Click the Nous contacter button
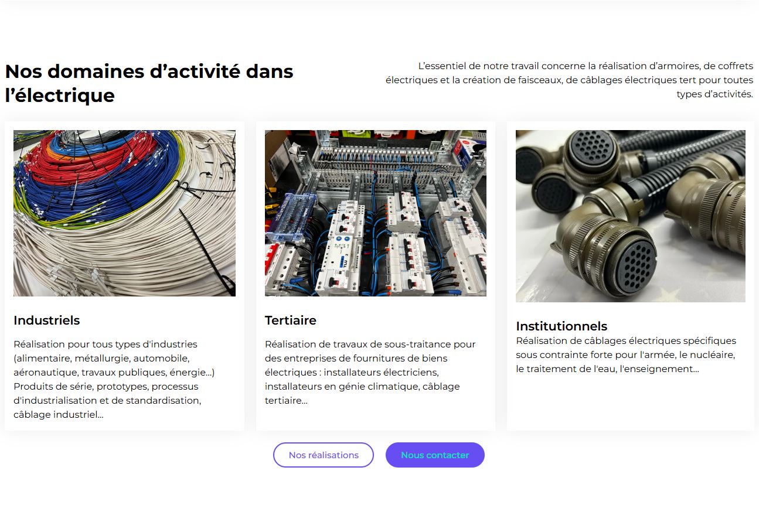 pos(435,455)
